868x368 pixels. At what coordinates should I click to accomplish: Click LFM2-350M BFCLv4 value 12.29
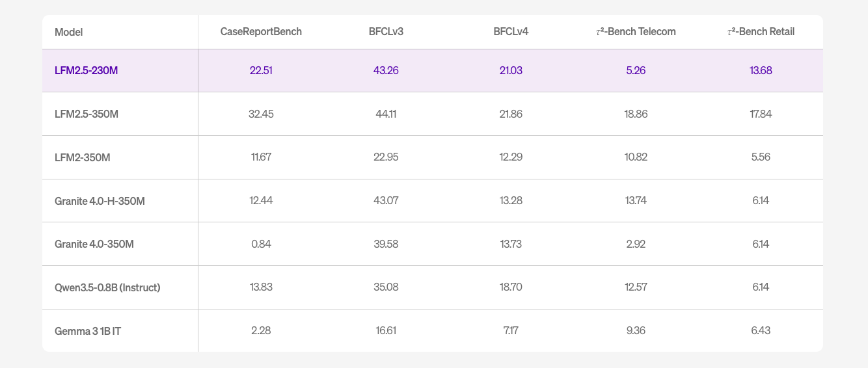point(511,157)
